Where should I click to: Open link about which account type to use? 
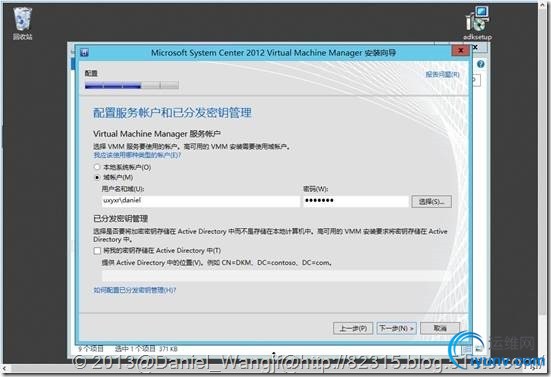pyautogui.click(x=137, y=155)
